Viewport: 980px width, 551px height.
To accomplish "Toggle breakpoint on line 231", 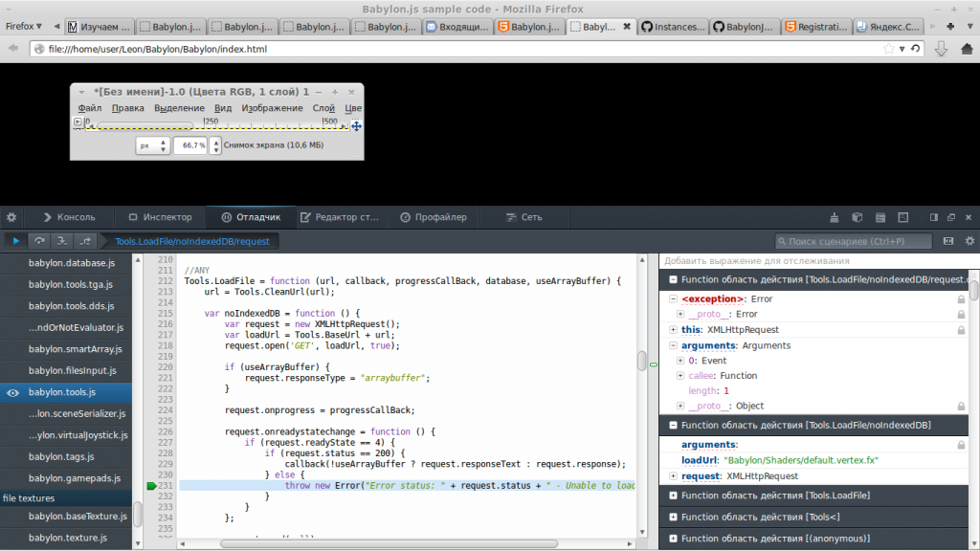I will [x=151, y=485].
